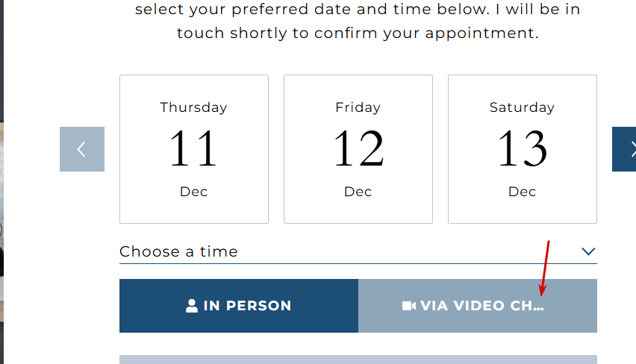Select Thursday 11 Dec date card

coord(194,149)
